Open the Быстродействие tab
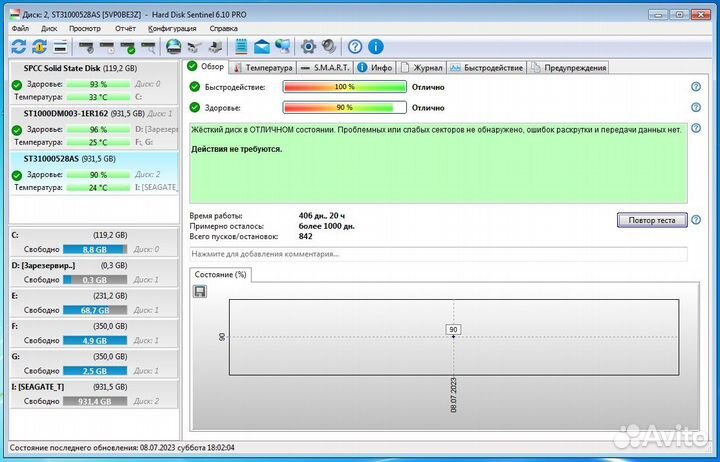720x462 pixels. tap(486, 68)
